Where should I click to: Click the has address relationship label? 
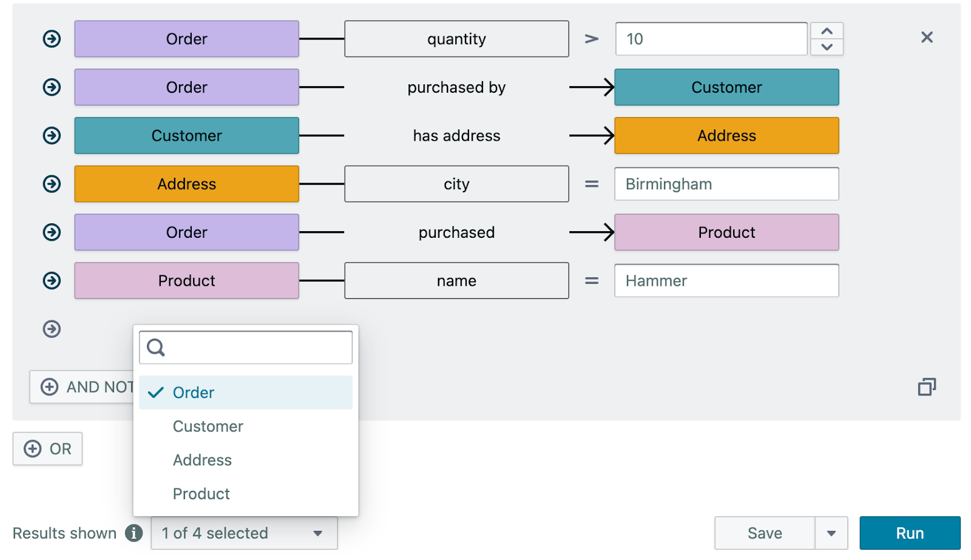click(x=456, y=135)
